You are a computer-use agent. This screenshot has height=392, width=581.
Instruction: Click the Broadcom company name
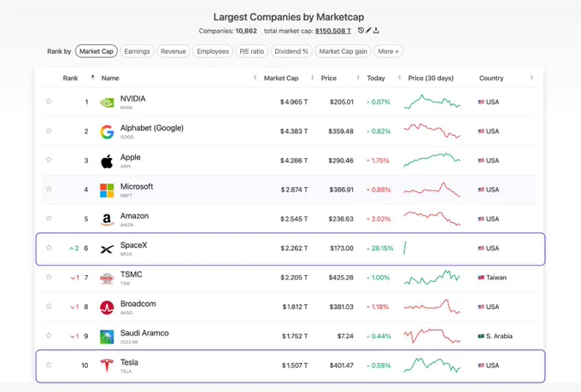(138, 303)
